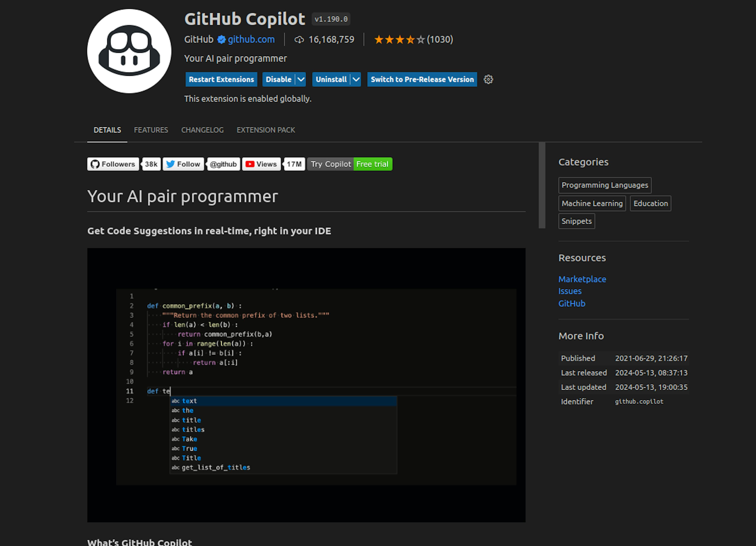Viewport: 756px width, 546px height.
Task: Click the GitHub Copilot extension title
Action: [x=245, y=19]
